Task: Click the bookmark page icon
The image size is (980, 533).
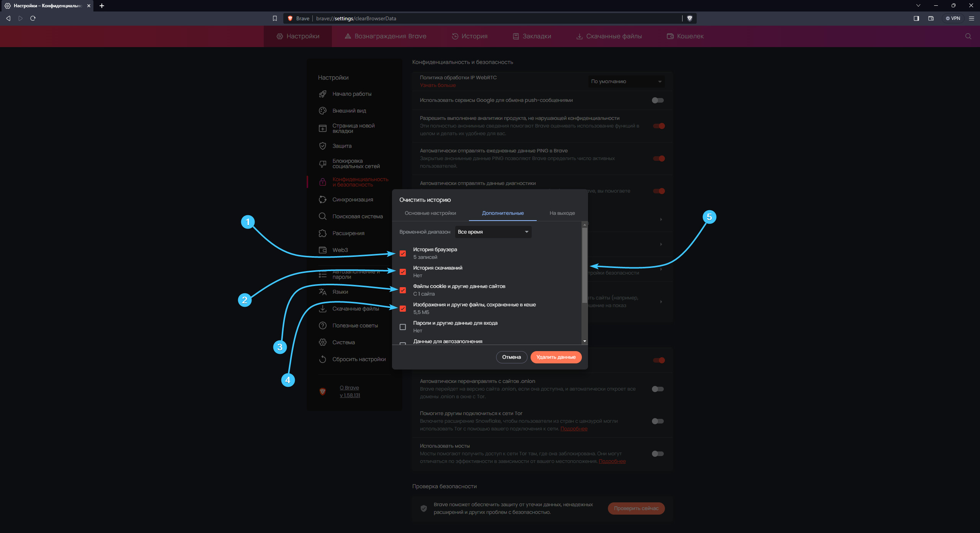Action: coord(274,18)
